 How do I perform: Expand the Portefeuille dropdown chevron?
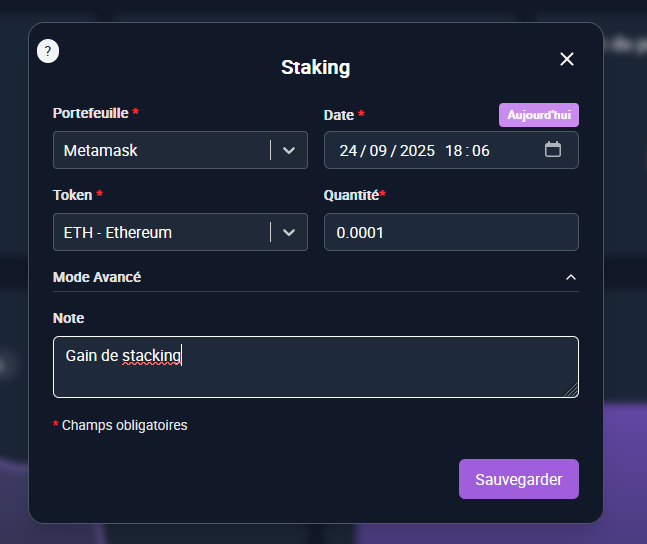click(289, 150)
